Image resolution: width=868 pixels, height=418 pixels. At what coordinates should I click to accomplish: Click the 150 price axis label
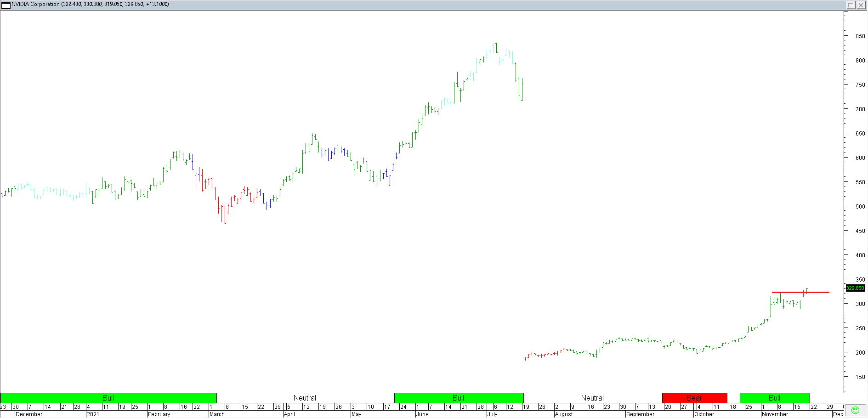pos(860,377)
